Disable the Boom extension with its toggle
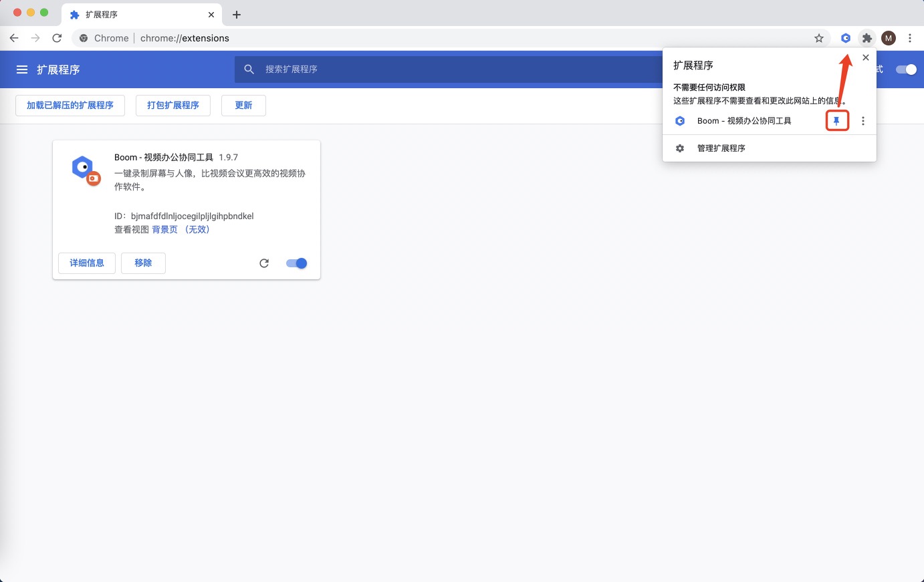Image resolution: width=924 pixels, height=582 pixels. click(296, 263)
